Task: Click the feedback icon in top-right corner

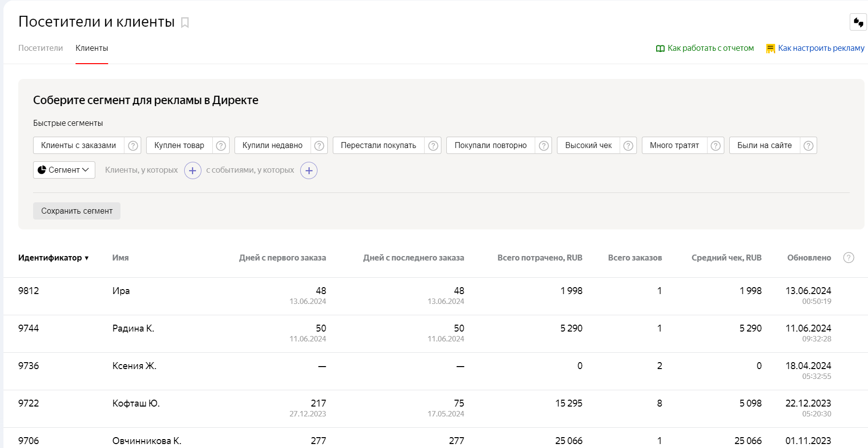Action: (x=858, y=23)
